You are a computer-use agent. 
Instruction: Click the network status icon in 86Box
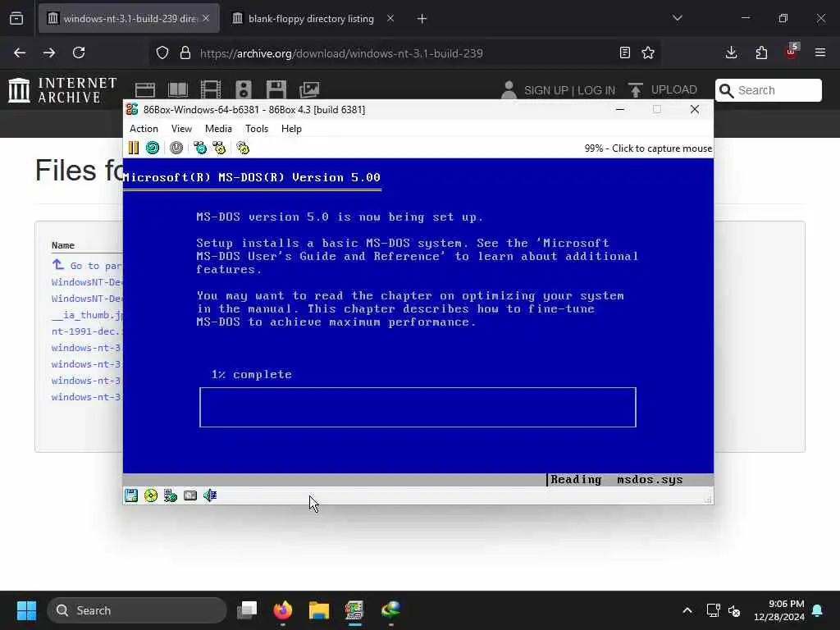click(x=171, y=495)
